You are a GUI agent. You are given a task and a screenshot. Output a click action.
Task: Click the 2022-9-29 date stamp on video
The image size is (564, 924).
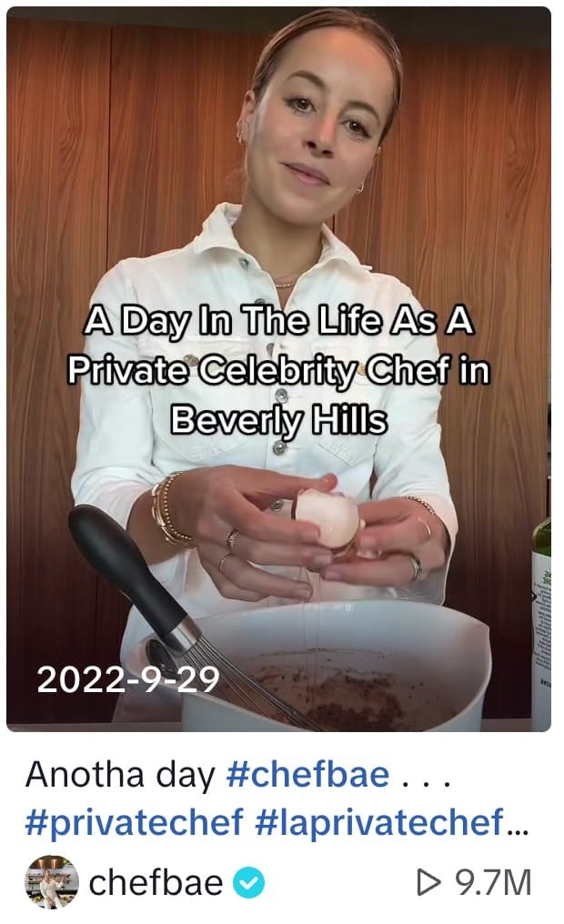pyautogui.click(x=128, y=679)
